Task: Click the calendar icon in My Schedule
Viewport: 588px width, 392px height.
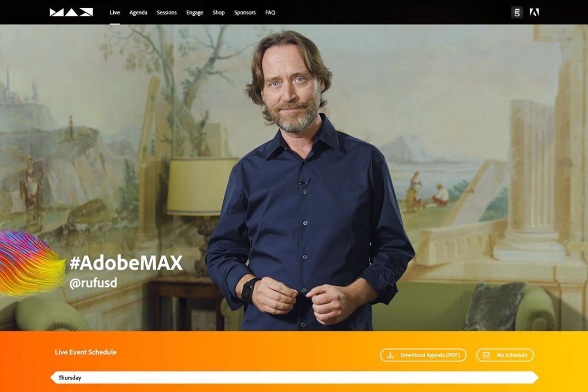Action: click(x=486, y=355)
